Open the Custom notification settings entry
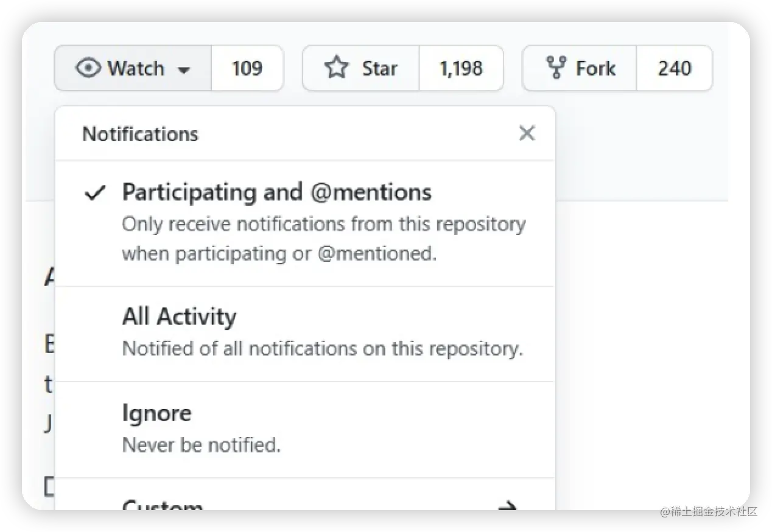Screen dimensions: 772x532 pos(163,505)
